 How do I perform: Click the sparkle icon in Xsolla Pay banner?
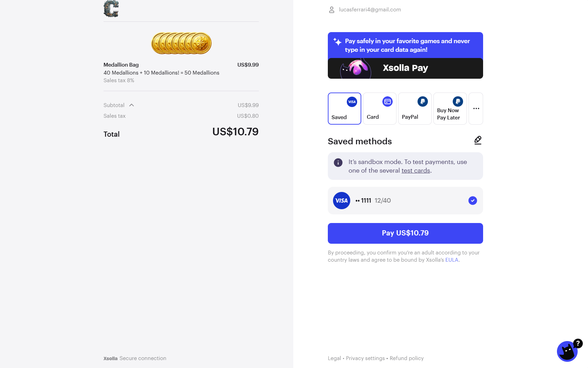pos(337,42)
